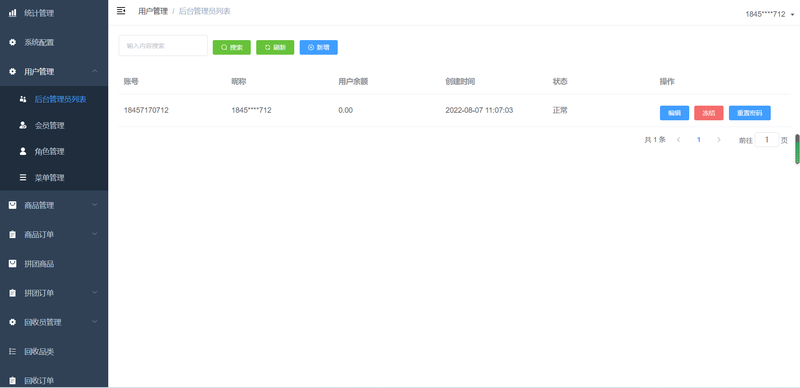Click the 重置密码 button
Viewport: 800px width, 388px height.
(749, 113)
